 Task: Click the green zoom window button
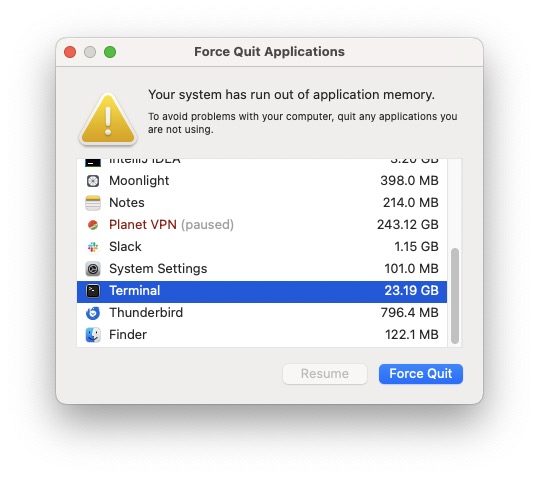[x=110, y=52]
